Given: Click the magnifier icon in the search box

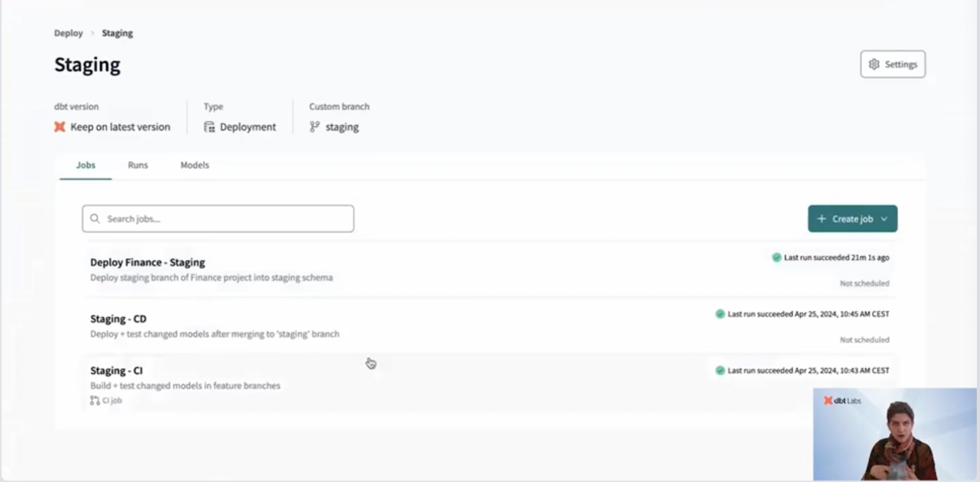Looking at the screenshot, I should pyautogui.click(x=95, y=219).
